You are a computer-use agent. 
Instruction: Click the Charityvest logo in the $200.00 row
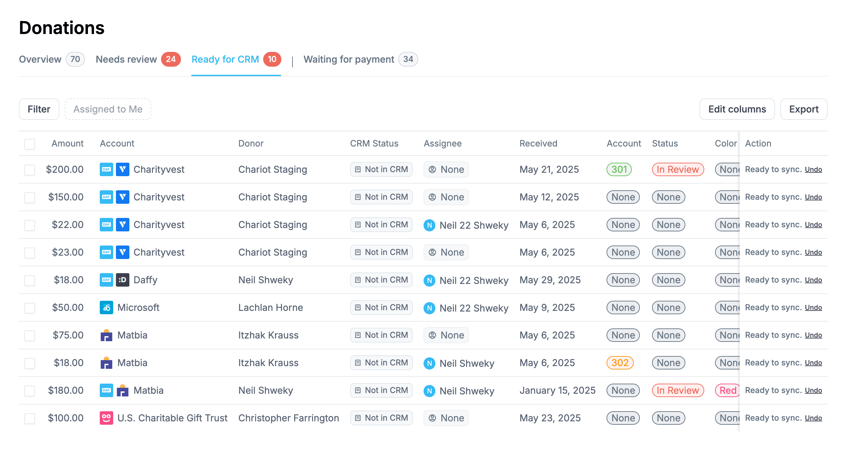[x=122, y=169]
